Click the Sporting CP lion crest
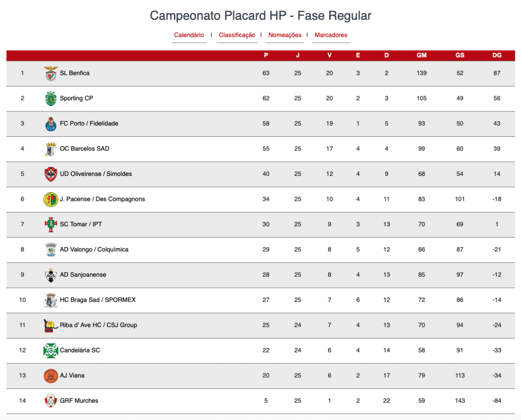The image size is (521, 420). pyautogui.click(x=51, y=99)
